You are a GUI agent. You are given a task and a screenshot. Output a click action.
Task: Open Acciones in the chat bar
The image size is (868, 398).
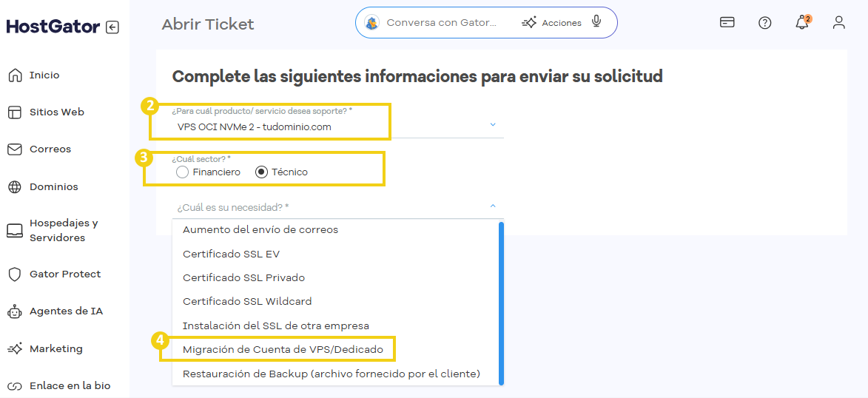pos(552,23)
